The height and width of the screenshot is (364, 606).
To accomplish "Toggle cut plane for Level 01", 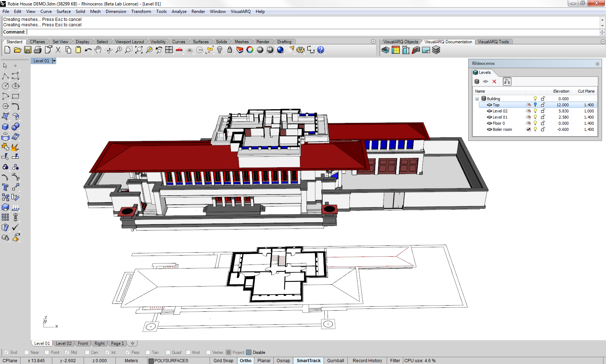I will (528, 117).
